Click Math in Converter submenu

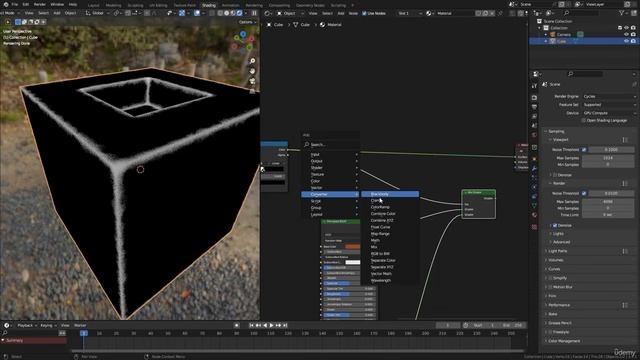(375, 240)
